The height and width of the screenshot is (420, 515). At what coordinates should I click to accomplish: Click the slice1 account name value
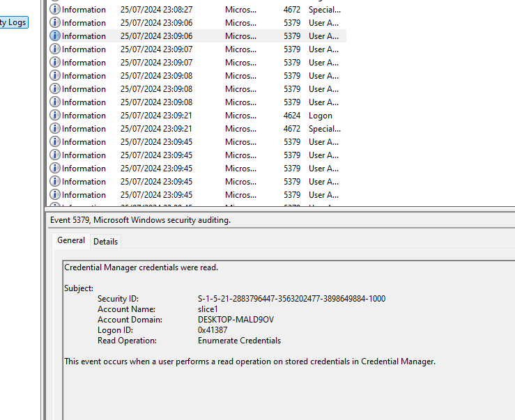208,309
